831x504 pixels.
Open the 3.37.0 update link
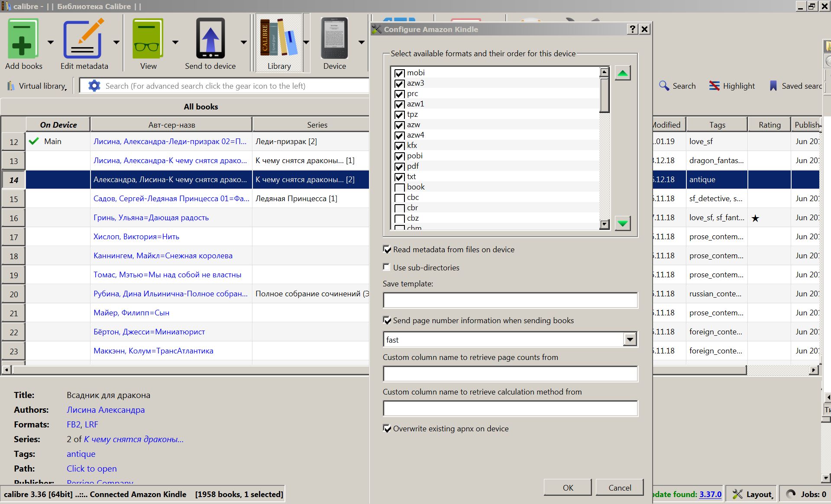pos(710,494)
